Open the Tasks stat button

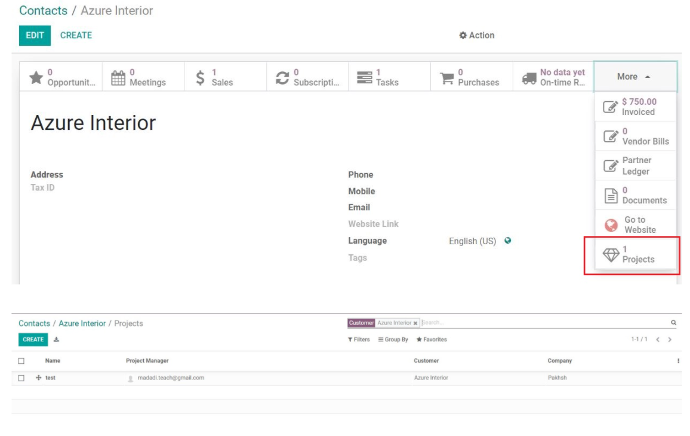point(389,77)
